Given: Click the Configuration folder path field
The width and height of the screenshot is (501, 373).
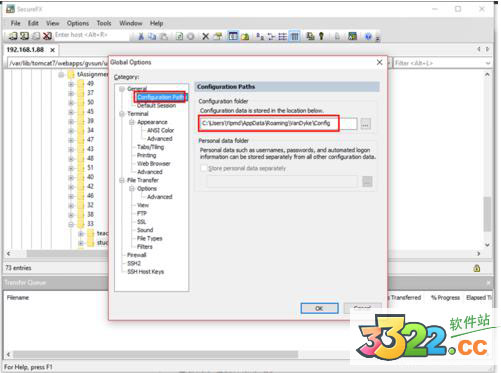Looking at the screenshot, I should click(x=278, y=123).
